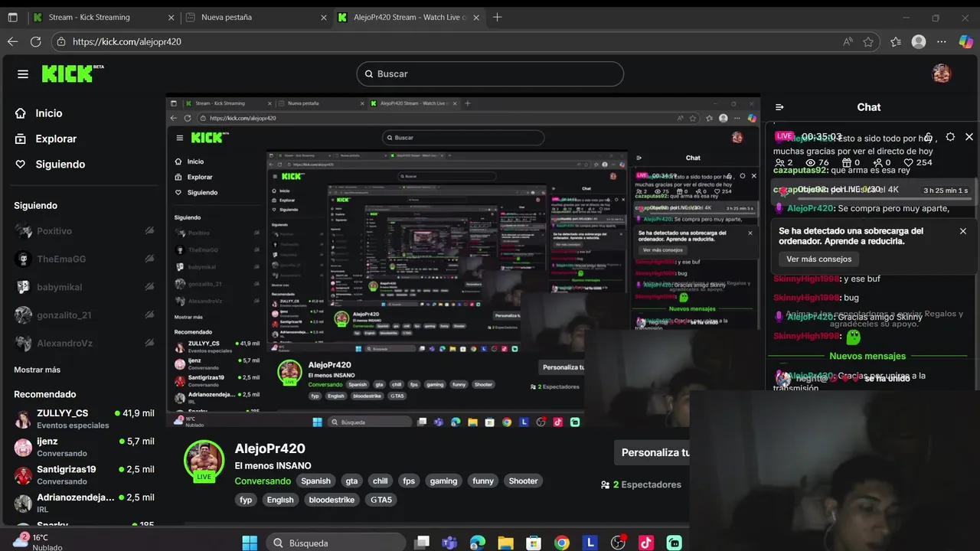Select the AlejoPr420 Stream browser tab
Screen dimensions: 980x551
pos(411,17)
